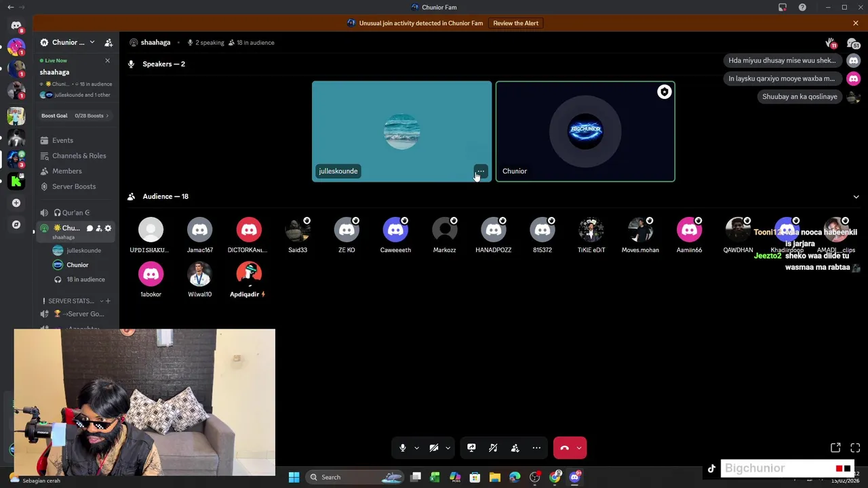Click audience member Jamac167 avatar
868x488 pixels.
click(200, 230)
